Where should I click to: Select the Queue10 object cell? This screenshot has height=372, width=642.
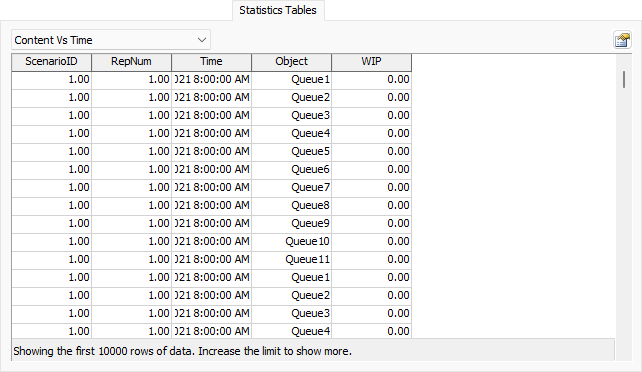[292, 241]
